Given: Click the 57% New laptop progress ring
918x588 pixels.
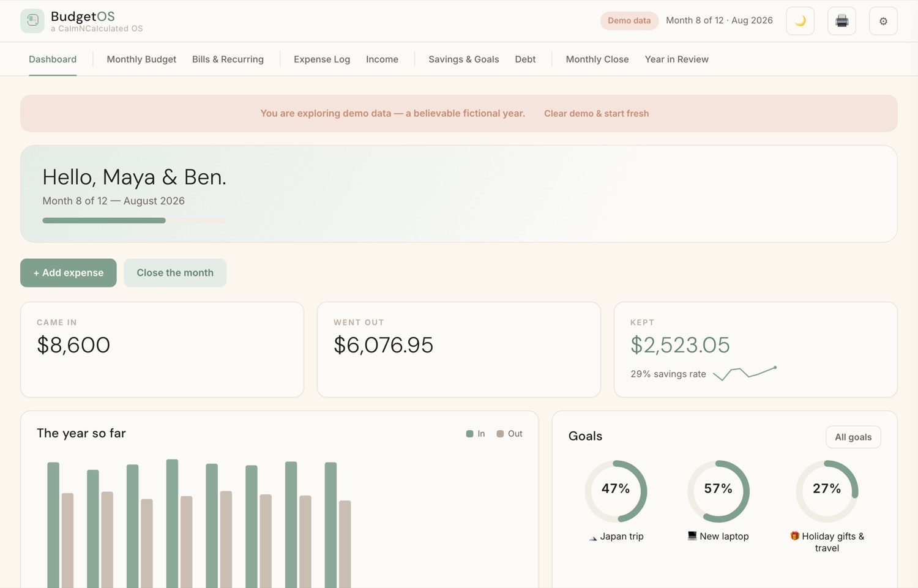Looking at the screenshot, I should [718, 491].
